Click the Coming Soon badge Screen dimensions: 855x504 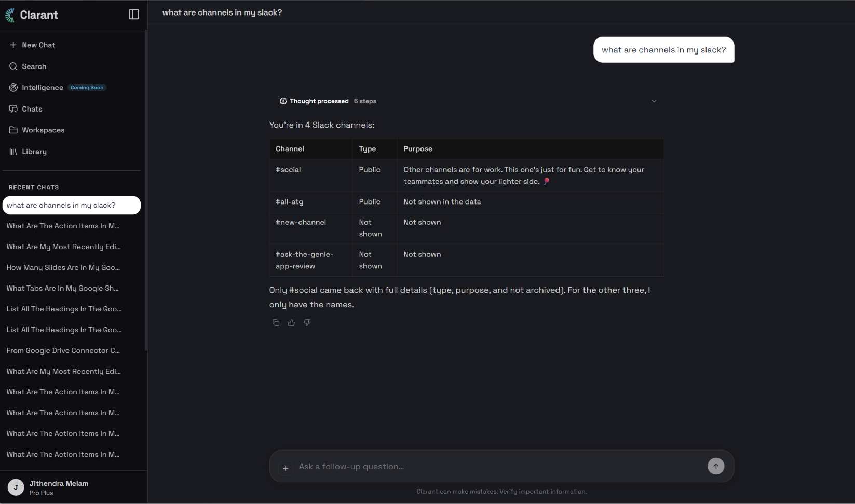click(87, 88)
